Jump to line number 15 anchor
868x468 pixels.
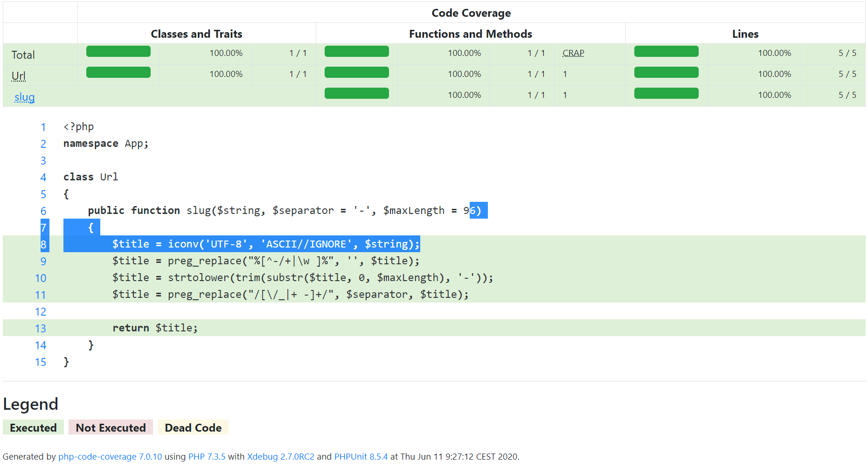tap(41, 362)
